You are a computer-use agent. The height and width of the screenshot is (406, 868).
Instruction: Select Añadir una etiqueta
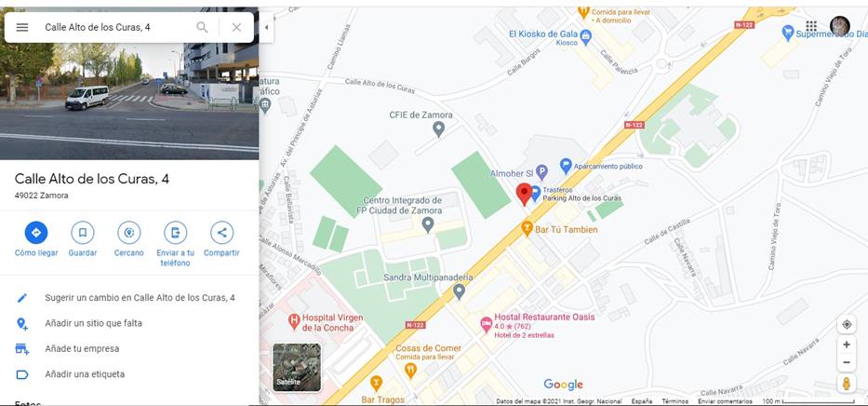[129, 374]
